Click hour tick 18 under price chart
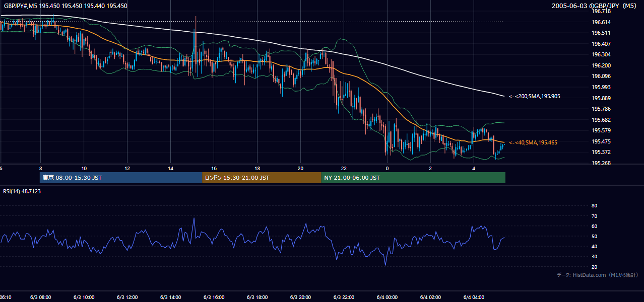 (x=257, y=168)
